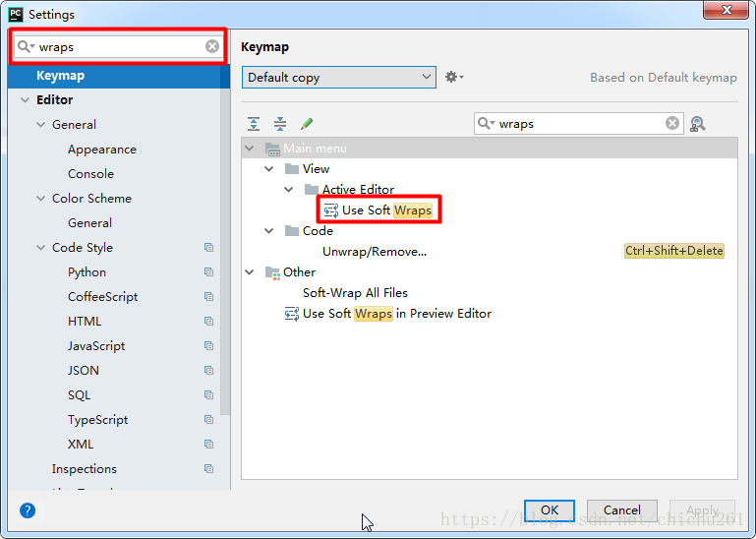Image resolution: width=756 pixels, height=539 pixels.
Task: Open TypeScript code style settings
Action: (x=98, y=420)
